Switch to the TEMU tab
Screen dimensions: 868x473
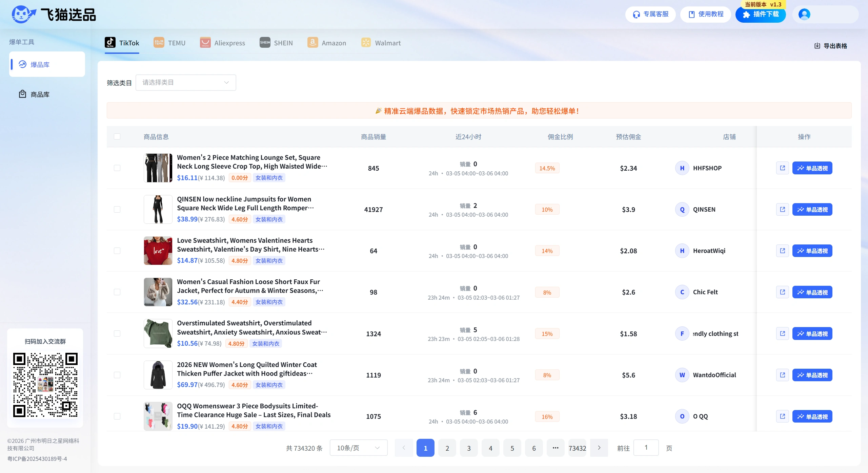169,43
